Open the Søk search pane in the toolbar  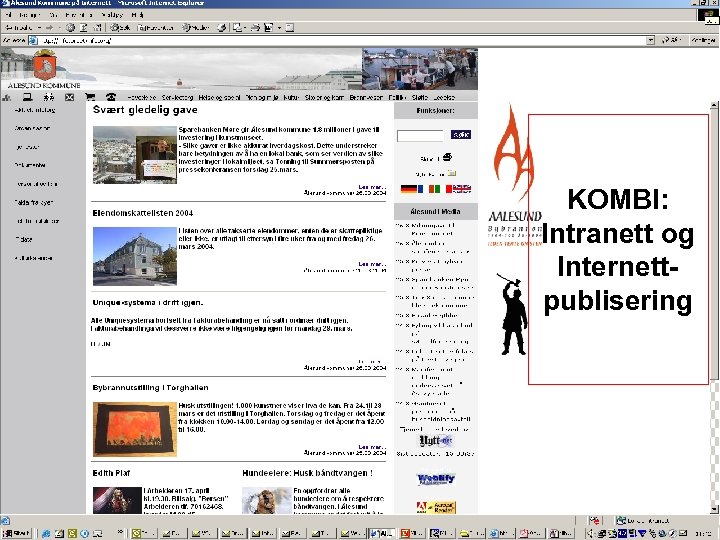(x=120, y=28)
